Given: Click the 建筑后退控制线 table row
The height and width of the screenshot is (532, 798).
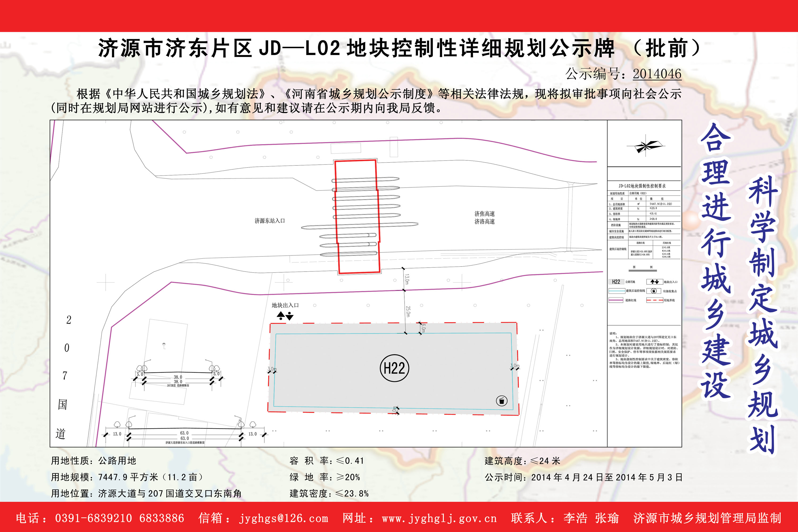Looking at the screenshot, I should pyautogui.click(x=644, y=250).
